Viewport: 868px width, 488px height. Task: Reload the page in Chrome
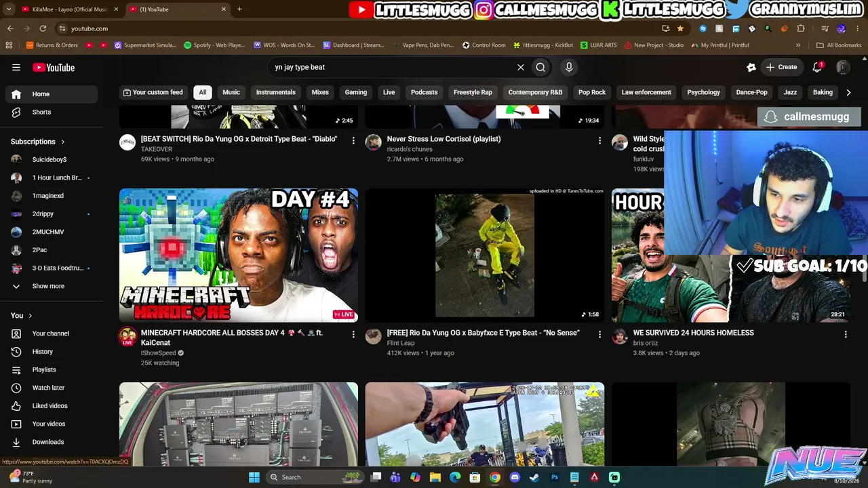click(43, 28)
